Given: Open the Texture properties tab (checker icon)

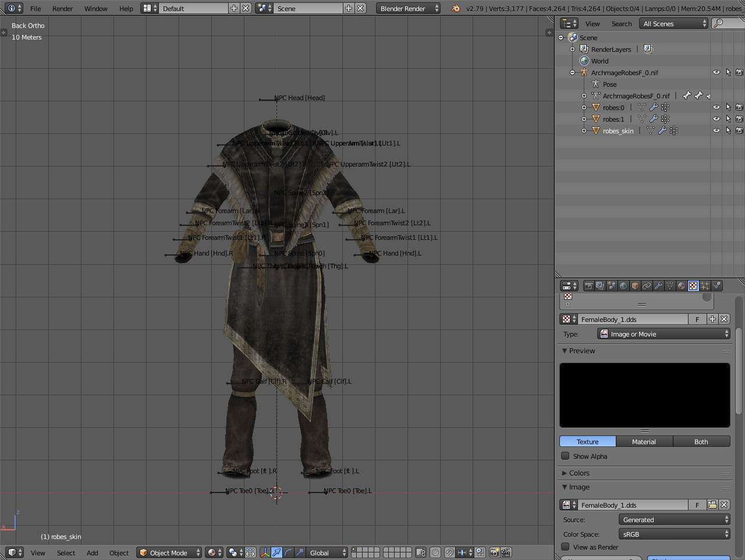Looking at the screenshot, I should 693,286.
